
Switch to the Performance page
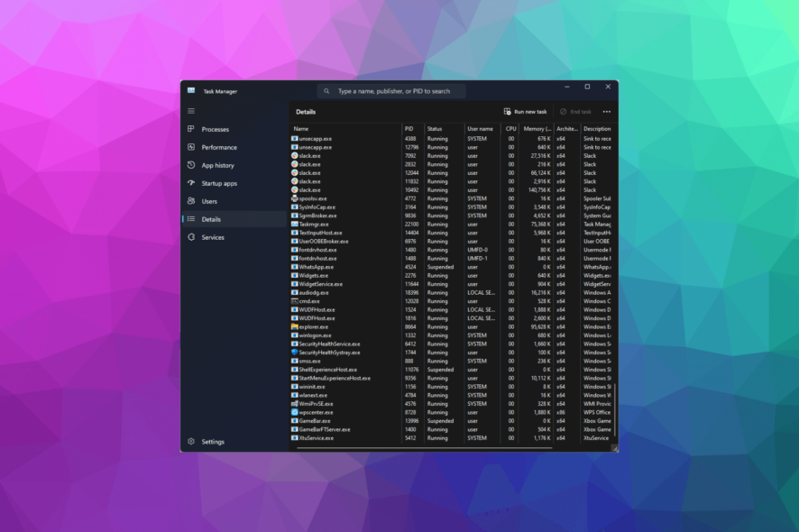coord(235,147)
